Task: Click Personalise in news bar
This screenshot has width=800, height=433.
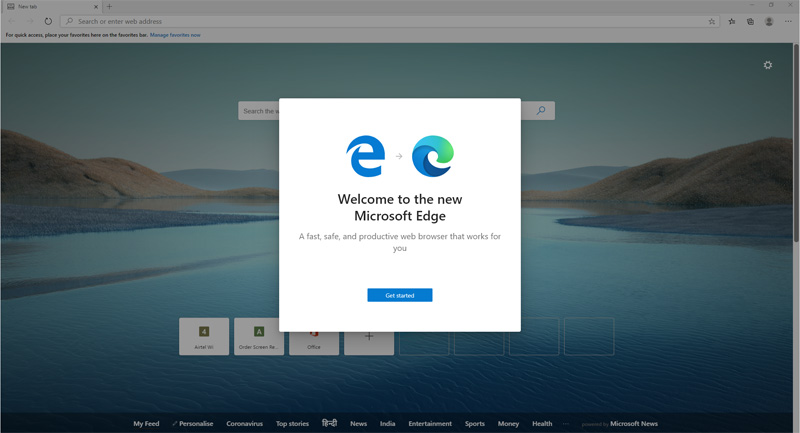Action: click(x=192, y=424)
